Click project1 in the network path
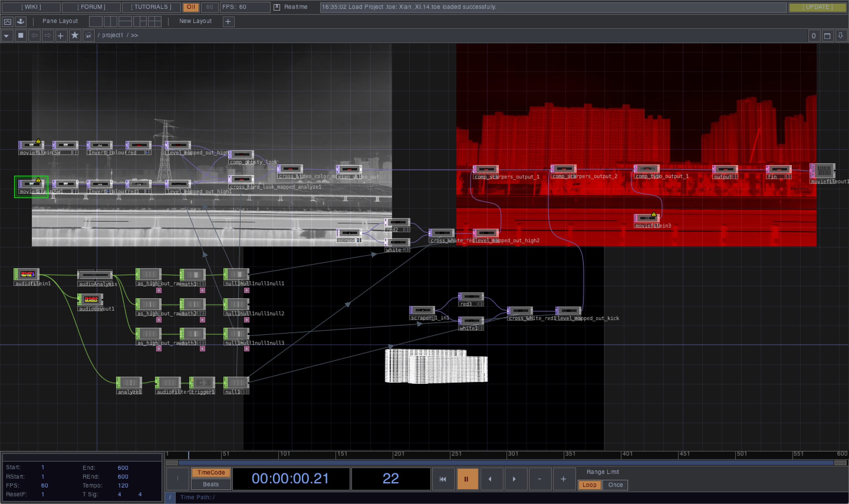 112,35
